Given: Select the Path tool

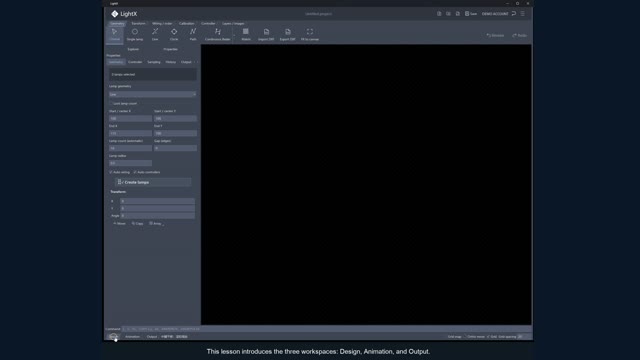Looking at the screenshot, I should pyautogui.click(x=193, y=34).
